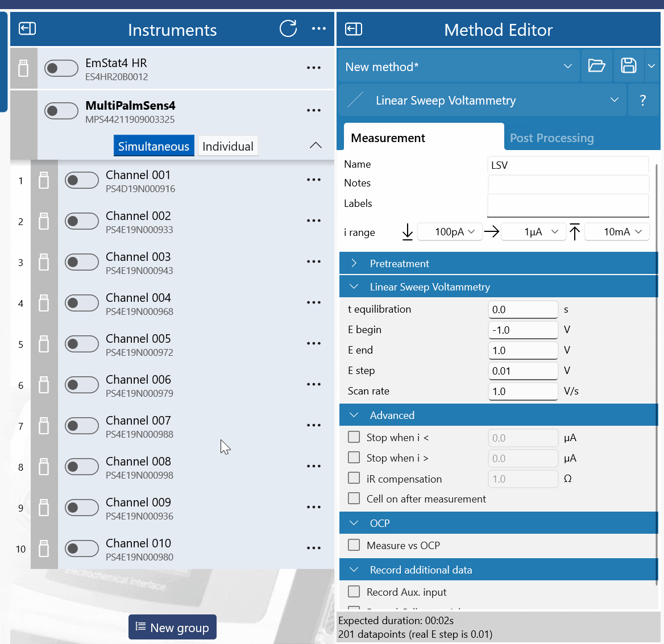Check 'Cell on after measurement'

click(354, 498)
